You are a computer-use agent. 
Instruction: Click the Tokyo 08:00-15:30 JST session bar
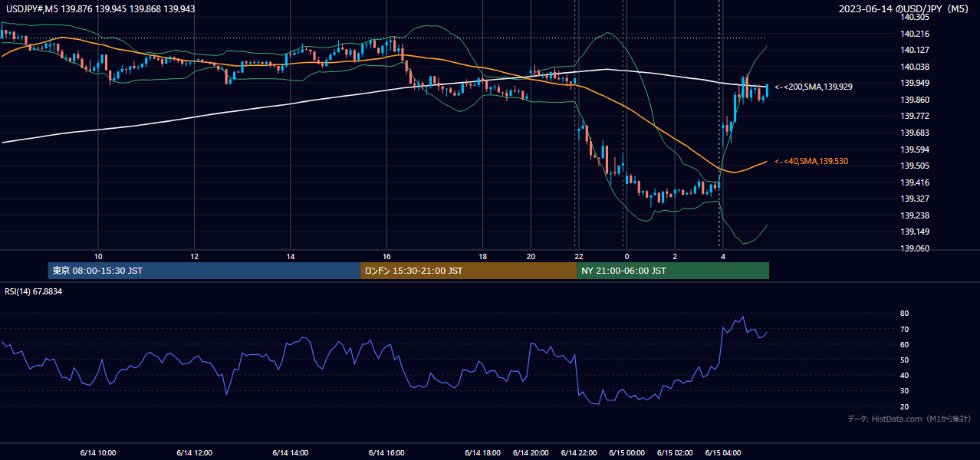(x=204, y=271)
